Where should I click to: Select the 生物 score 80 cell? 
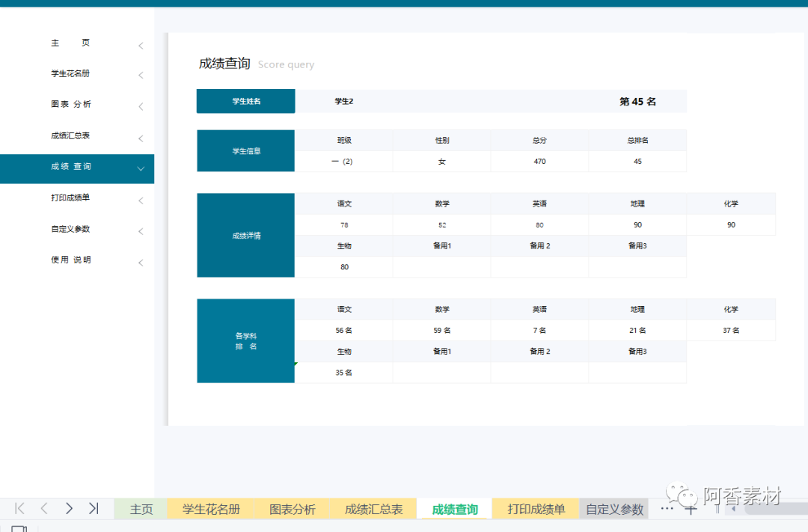click(344, 267)
